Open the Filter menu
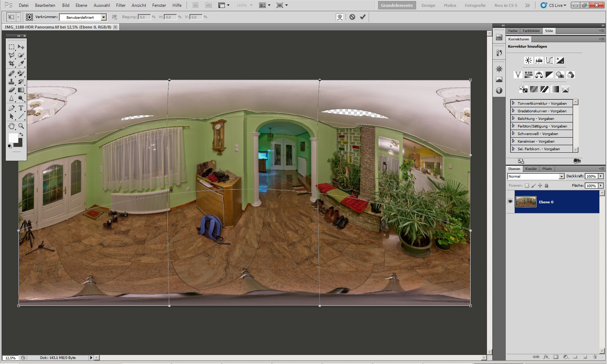The height and width of the screenshot is (364, 607). 121,5
